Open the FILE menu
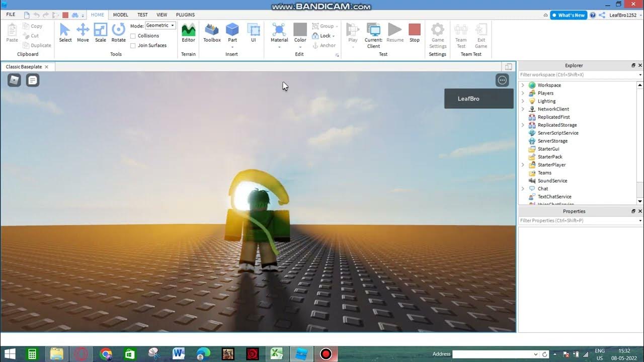 coord(11,15)
